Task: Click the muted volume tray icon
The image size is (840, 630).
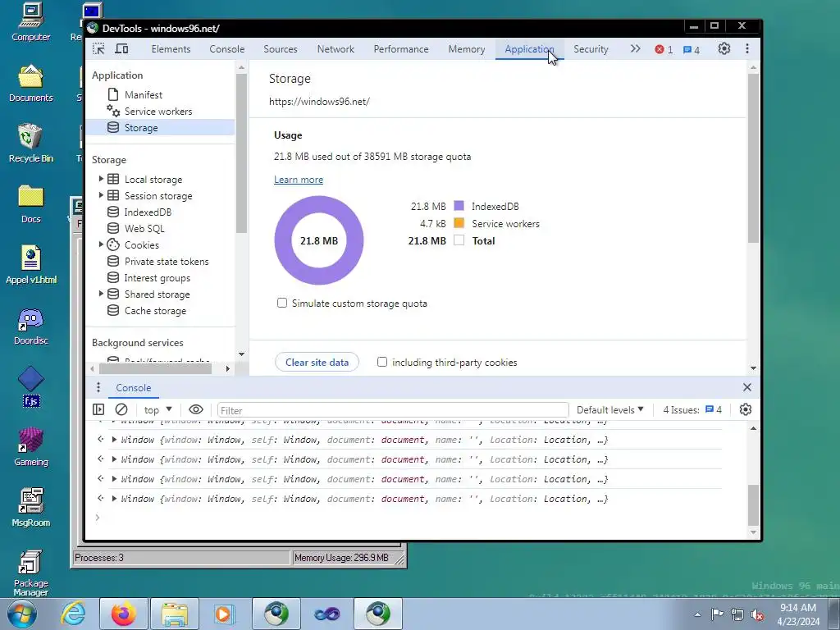Action: [x=757, y=614]
